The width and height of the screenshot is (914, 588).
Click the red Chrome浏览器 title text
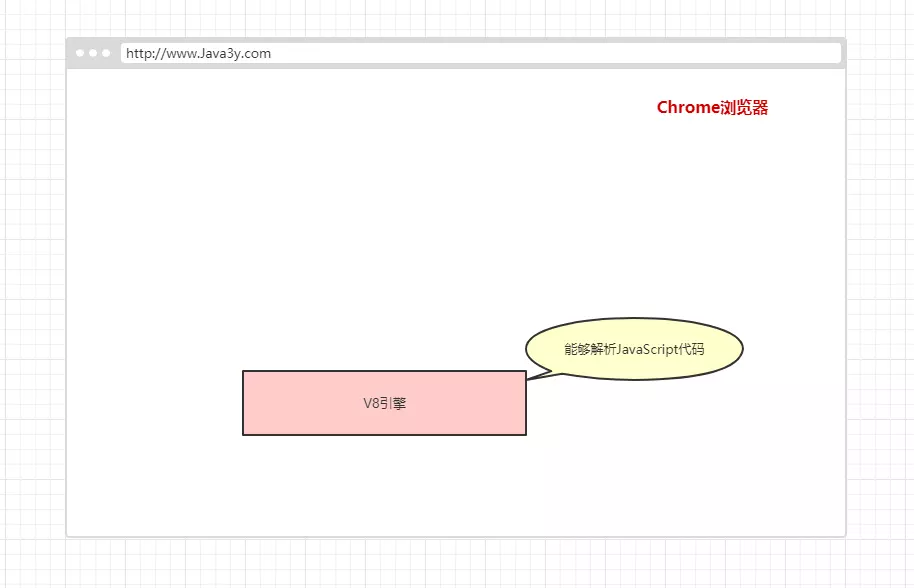coord(712,107)
